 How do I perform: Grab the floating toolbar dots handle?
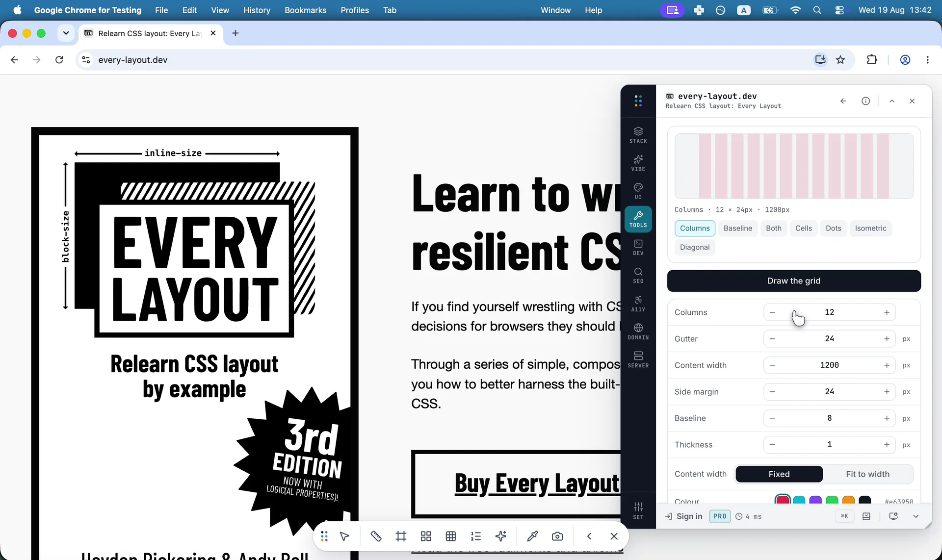[324, 536]
